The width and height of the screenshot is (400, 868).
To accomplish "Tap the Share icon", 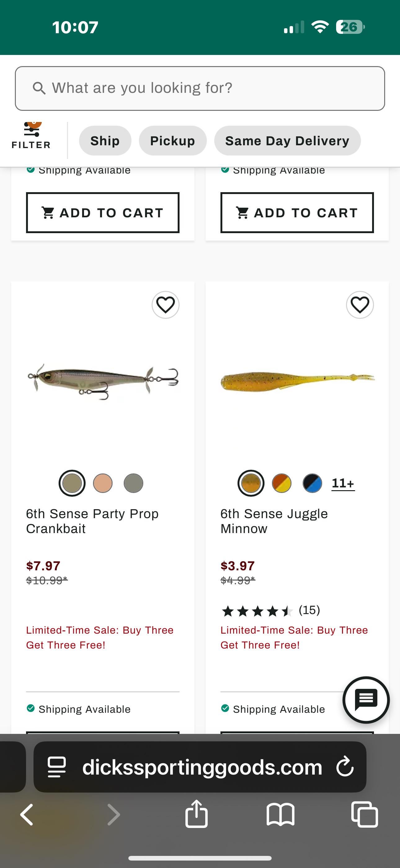I will [196, 814].
